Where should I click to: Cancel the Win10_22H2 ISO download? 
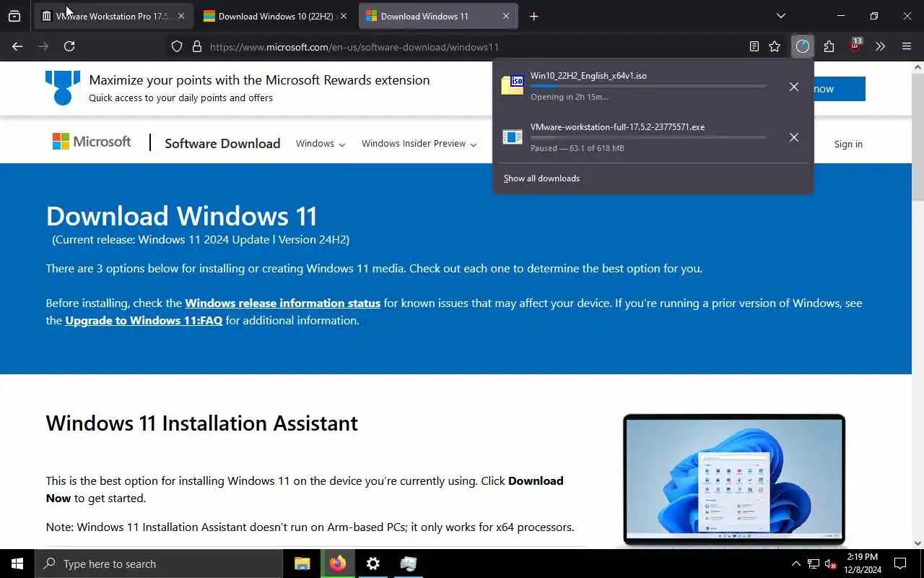pos(794,87)
